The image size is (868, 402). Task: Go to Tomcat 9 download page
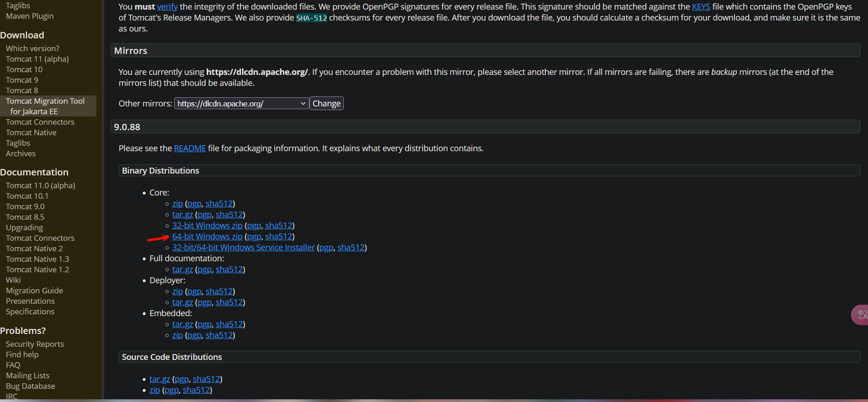coord(22,80)
